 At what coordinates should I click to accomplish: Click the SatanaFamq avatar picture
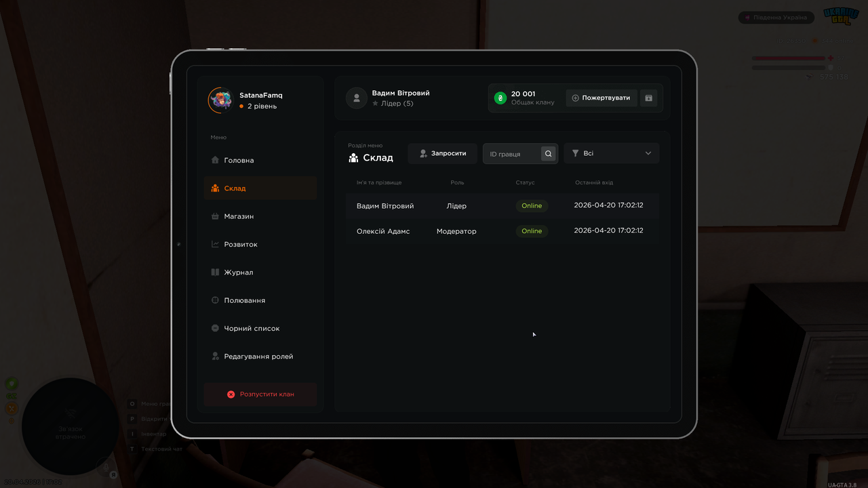pyautogui.click(x=220, y=100)
